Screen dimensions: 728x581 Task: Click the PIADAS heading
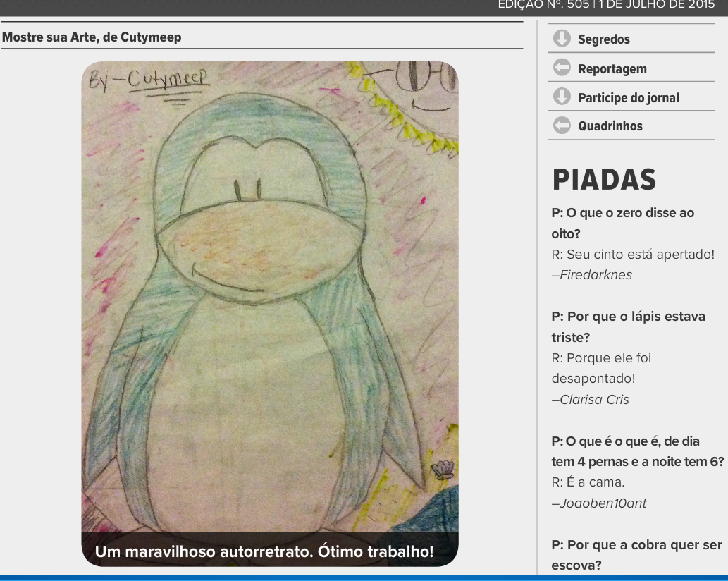(x=604, y=180)
